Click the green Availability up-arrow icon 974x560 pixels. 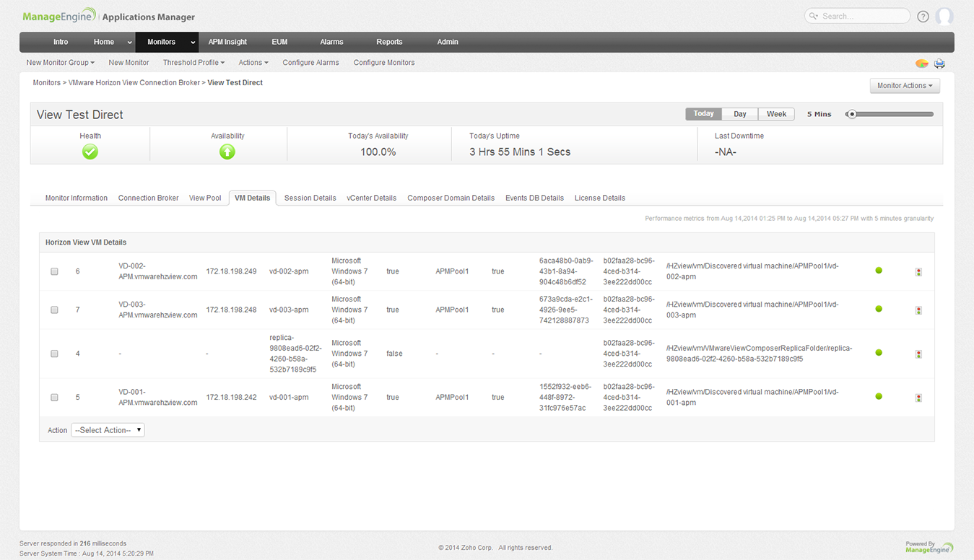227,152
